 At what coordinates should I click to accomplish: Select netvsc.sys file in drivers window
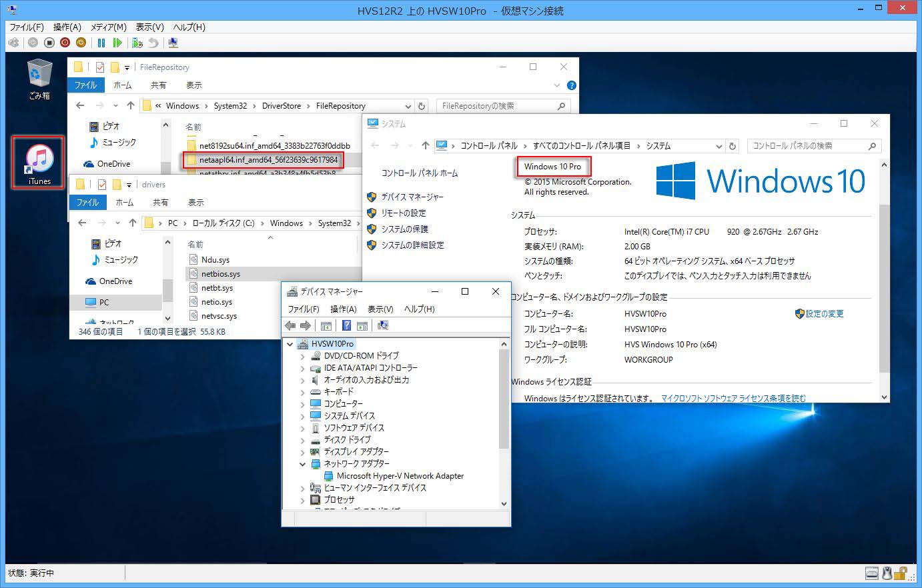(219, 316)
